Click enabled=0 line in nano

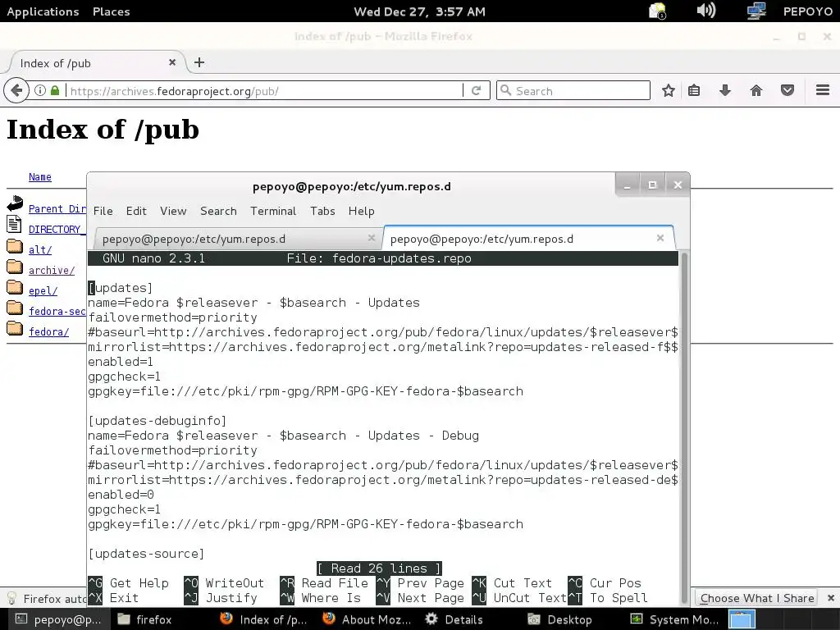coord(121,495)
